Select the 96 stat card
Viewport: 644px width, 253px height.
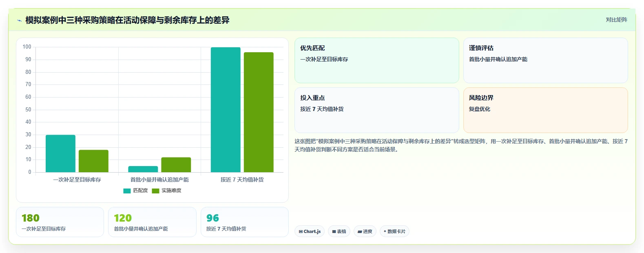pyautogui.click(x=245, y=222)
